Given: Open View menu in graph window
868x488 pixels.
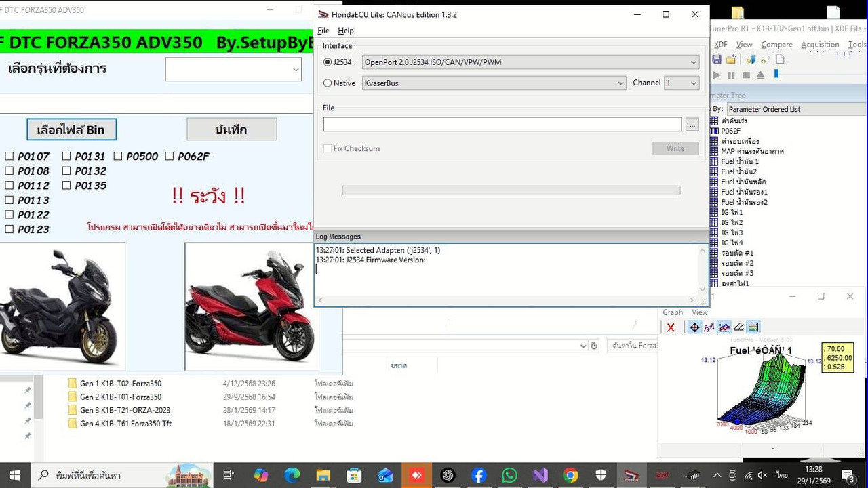Looking at the screenshot, I should 700,312.
